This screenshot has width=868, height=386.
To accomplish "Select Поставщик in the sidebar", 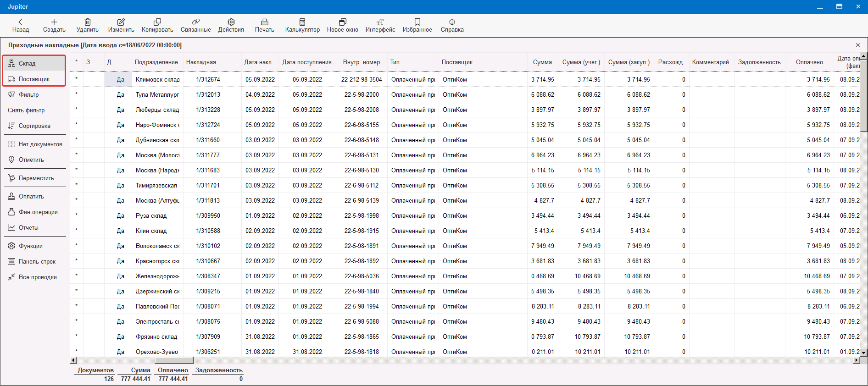I will [x=34, y=79].
